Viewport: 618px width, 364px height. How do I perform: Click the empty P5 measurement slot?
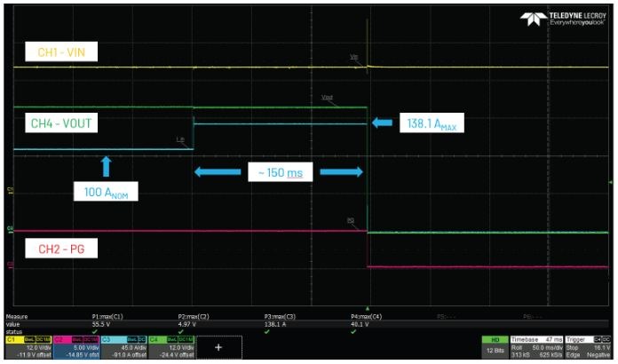[445, 317]
